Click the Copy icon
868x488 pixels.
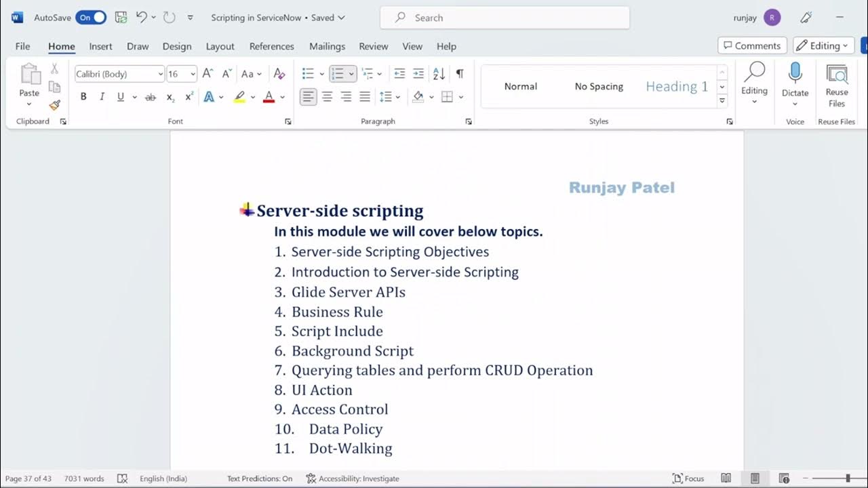coord(54,87)
